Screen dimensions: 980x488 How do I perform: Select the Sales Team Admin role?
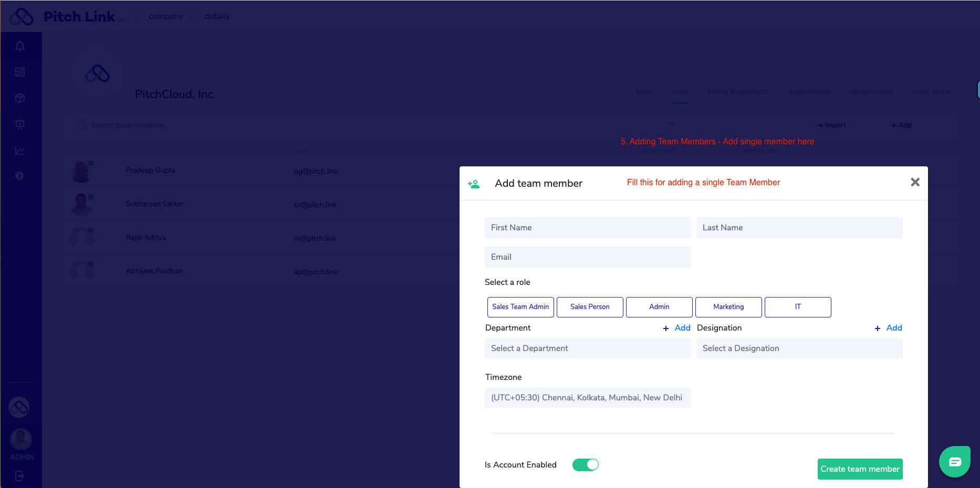click(x=520, y=307)
